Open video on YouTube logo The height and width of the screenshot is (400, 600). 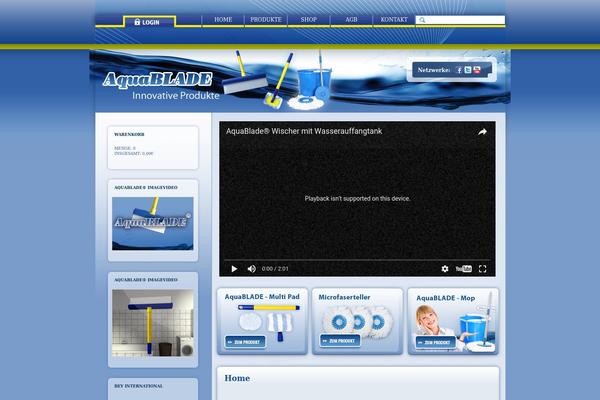pyautogui.click(x=464, y=269)
